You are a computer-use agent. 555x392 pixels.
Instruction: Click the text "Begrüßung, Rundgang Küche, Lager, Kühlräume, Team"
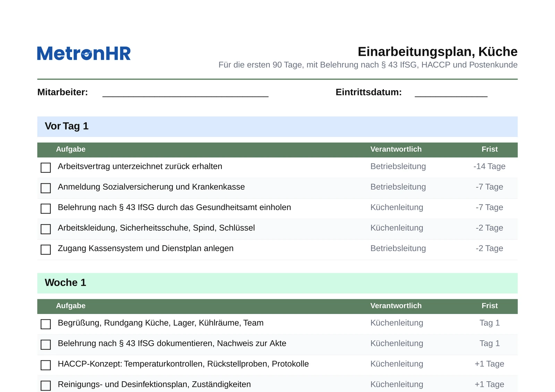point(161,323)
